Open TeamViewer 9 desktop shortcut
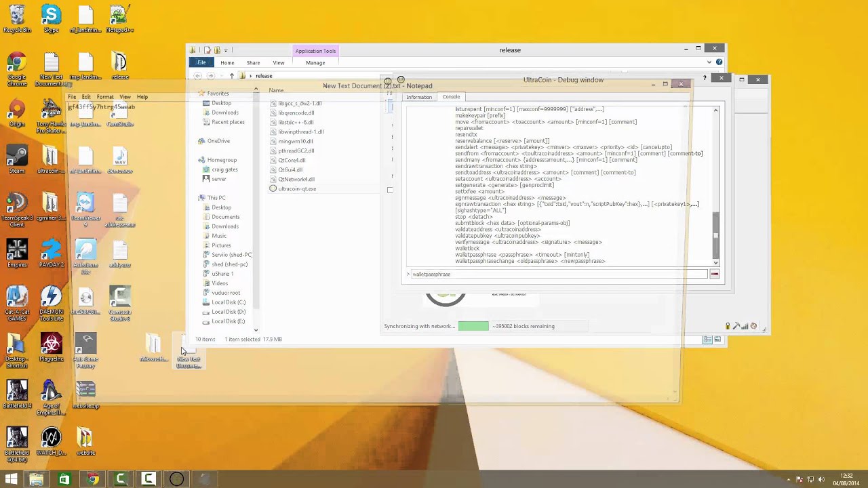This screenshot has height=488, width=868. pos(85,210)
